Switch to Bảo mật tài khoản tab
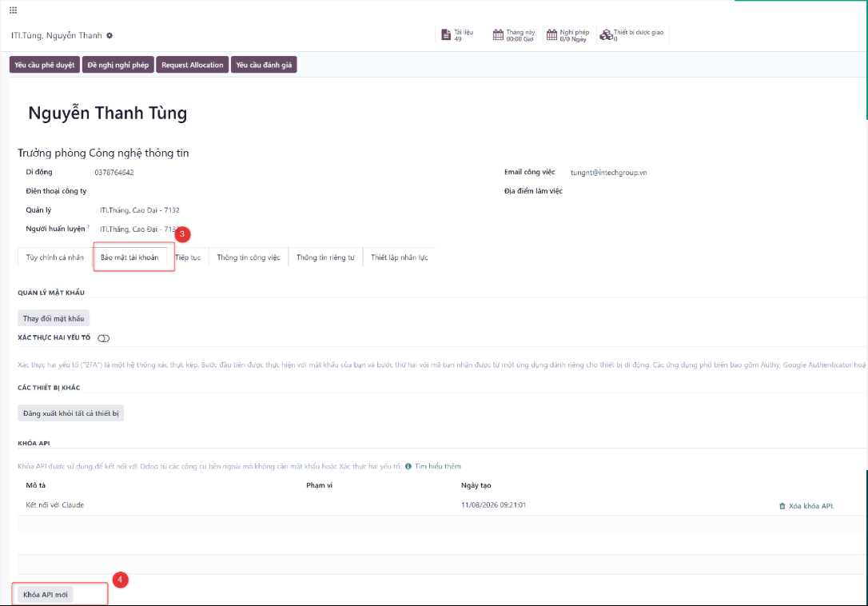This screenshot has width=868, height=606. point(129,257)
